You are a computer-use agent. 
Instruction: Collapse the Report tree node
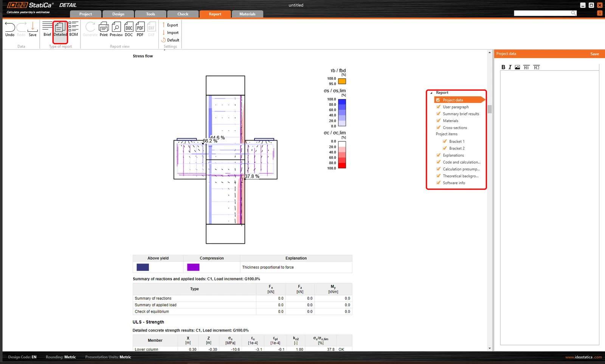pos(431,93)
